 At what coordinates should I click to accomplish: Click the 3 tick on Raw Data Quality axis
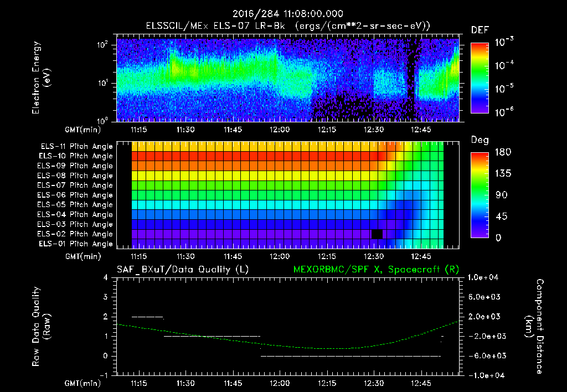tap(106, 297)
